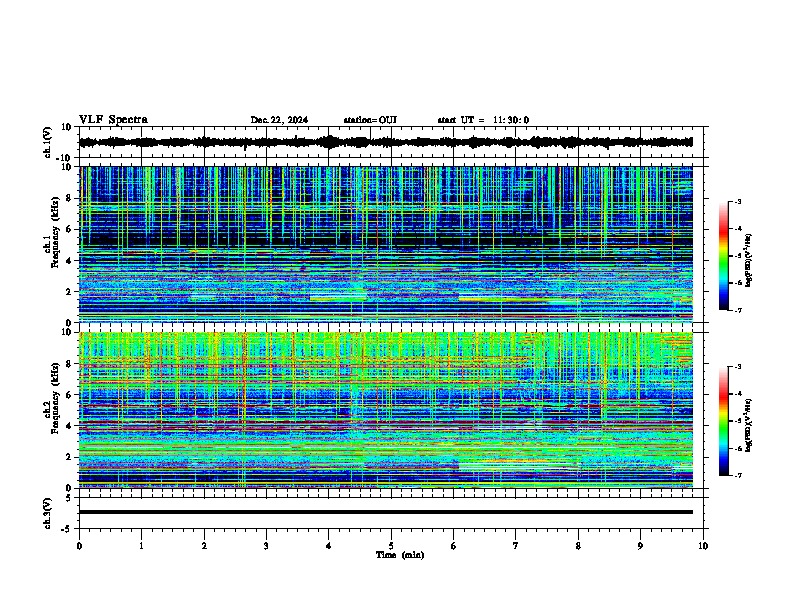792x612 pixels.
Task: Click the 4 kHz tick on ch.1 frequency axis
Action: [x=69, y=261]
